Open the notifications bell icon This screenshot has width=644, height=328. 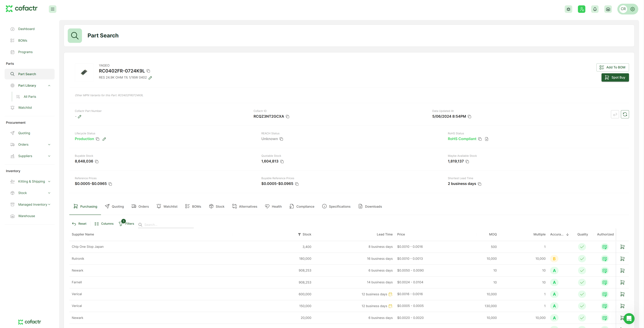(x=595, y=9)
